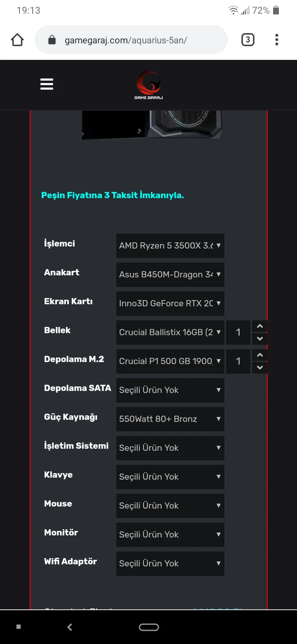Select a monitor from Monitör dropdown
This screenshot has height=644, width=297.
(x=170, y=535)
